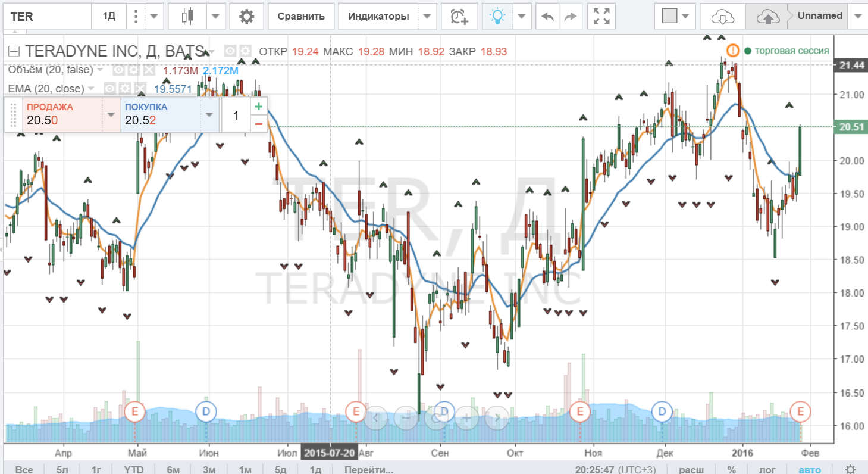Decrease the order quantity with minus
Viewport: 868px width, 474px height.
(x=259, y=123)
